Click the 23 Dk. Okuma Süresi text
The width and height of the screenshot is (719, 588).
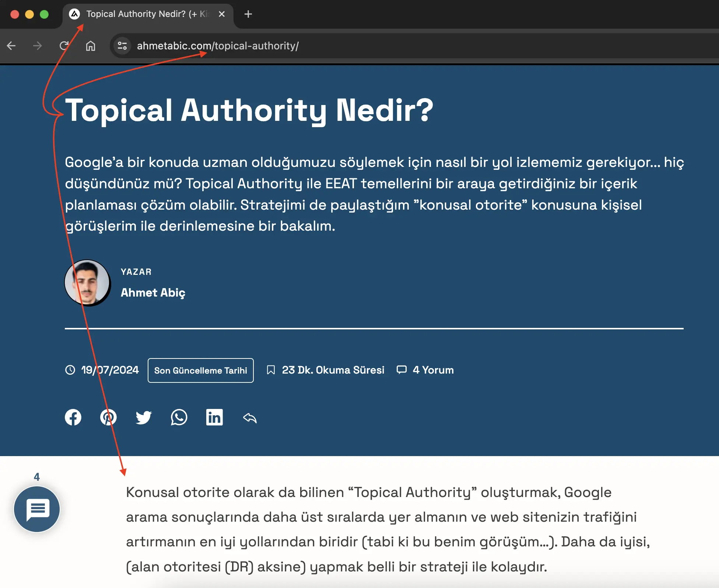[333, 370]
